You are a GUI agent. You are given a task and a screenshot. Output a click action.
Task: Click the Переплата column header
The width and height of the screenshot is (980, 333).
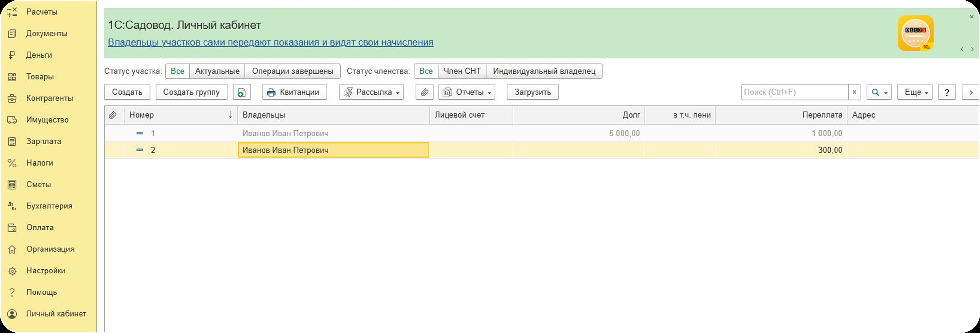click(x=781, y=115)
